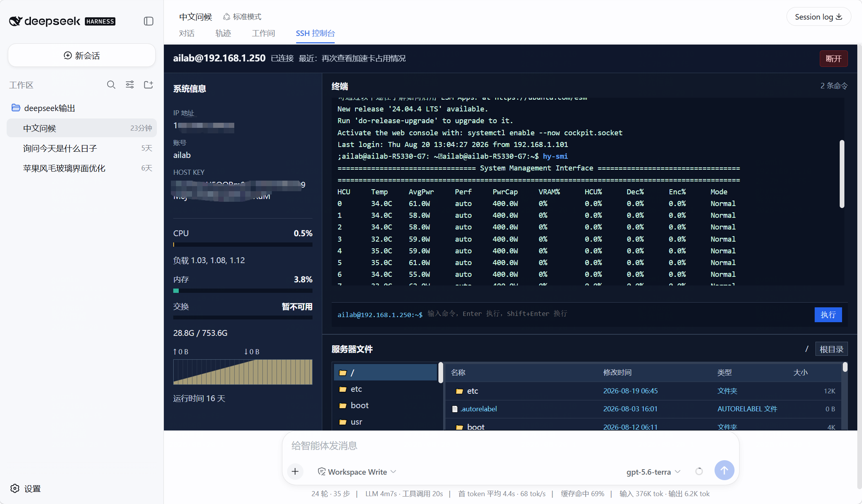Select usr folder in file tree
The height and width of the screenshot is (504, 862).
pyautogui.click(x=385, y=422)
